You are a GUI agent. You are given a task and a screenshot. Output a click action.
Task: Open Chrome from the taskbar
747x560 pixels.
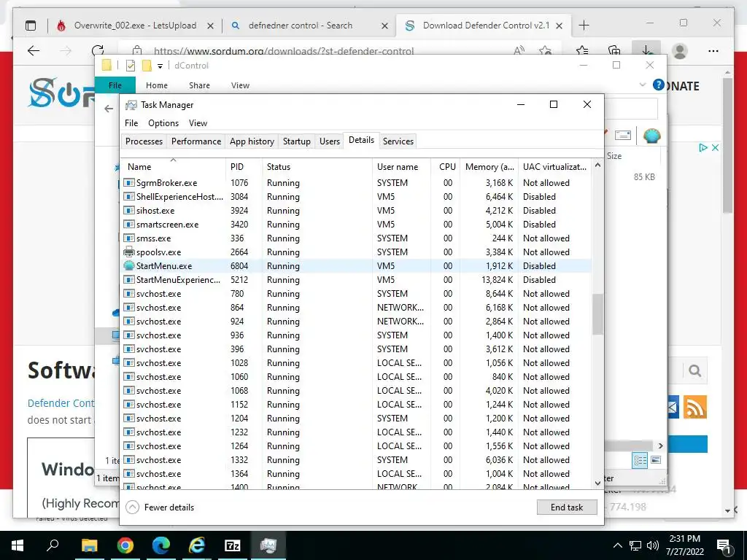point(125,545)
